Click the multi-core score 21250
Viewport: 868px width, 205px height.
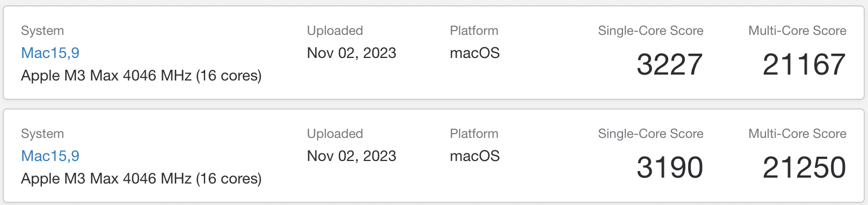(x=804, y=167)
